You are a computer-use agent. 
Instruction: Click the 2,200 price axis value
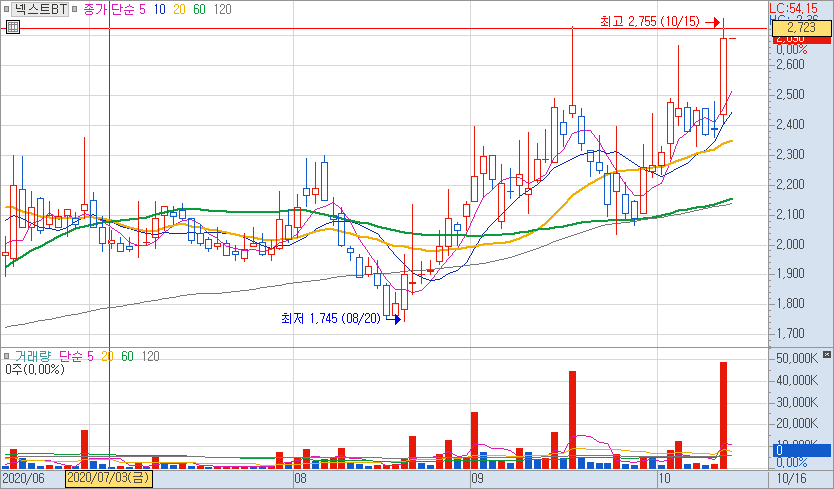coord(790,185)
